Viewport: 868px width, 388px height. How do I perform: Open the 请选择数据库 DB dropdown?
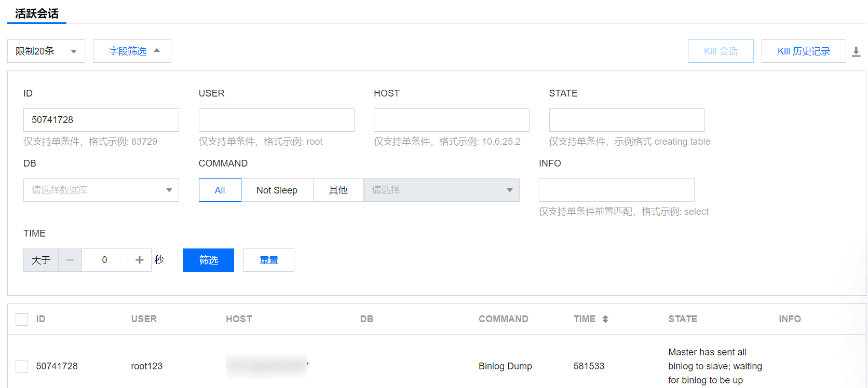(101, 190)
